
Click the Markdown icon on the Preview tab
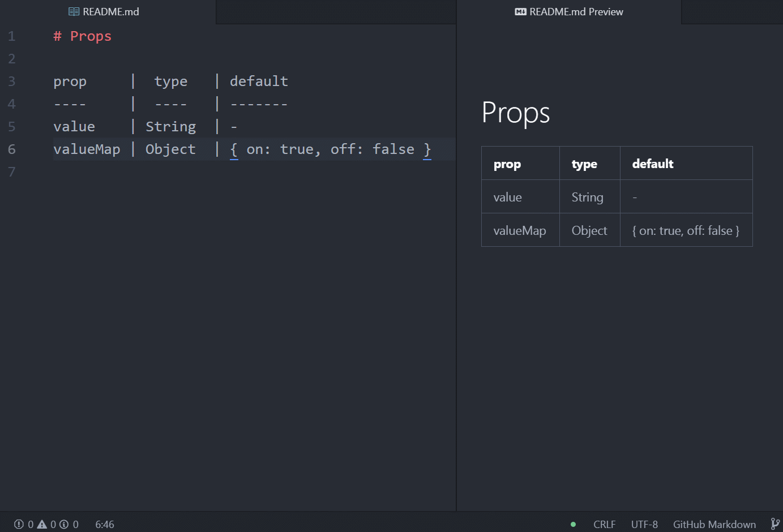pyautogui.click(x=520, y=11)
